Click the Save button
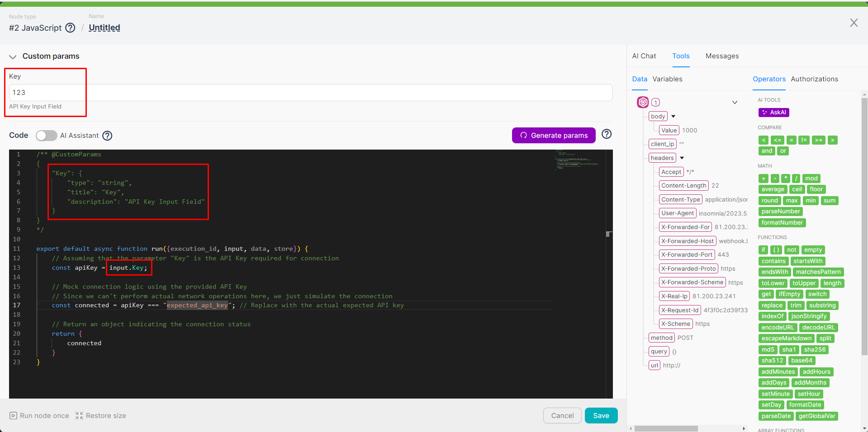Image resolution: width=868 pixels, height=432 pixels. click(601, 416)
